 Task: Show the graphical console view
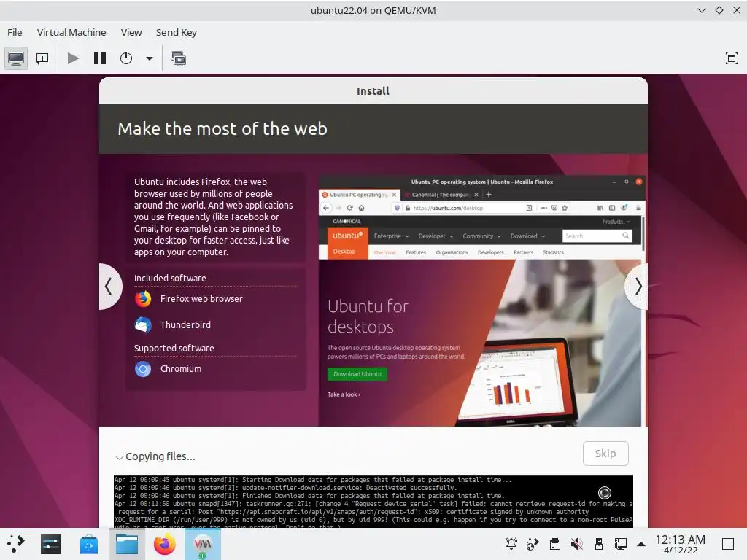[16, 58]
